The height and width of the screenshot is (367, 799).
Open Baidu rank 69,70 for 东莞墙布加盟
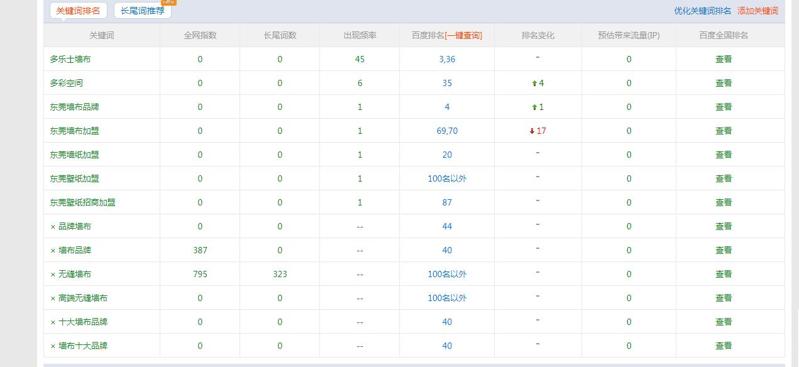pyautogui.click(x=447, y=131)
